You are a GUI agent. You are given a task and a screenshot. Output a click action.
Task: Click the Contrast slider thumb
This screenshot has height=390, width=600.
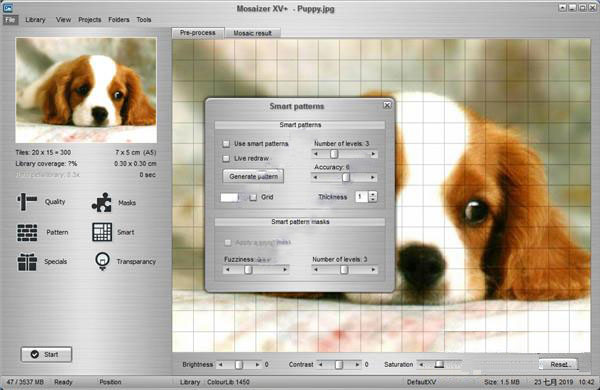pos(339,365)
